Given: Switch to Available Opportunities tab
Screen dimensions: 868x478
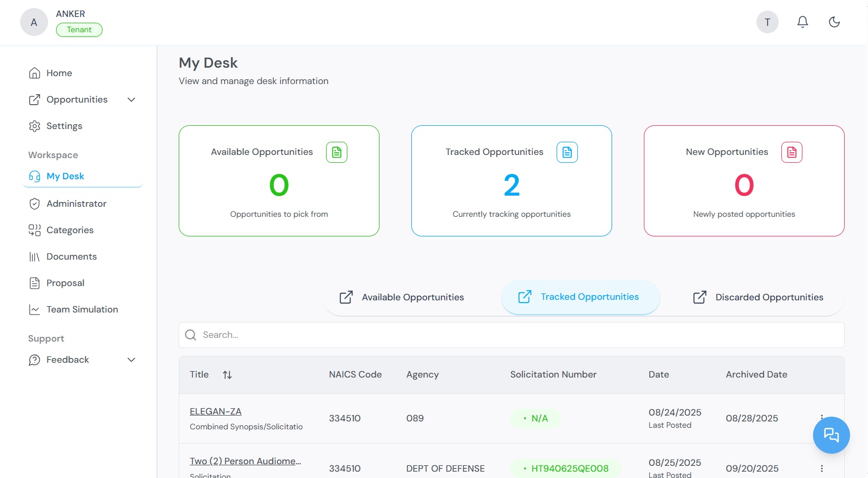Looking at the screenshot, I should point(401,297).
